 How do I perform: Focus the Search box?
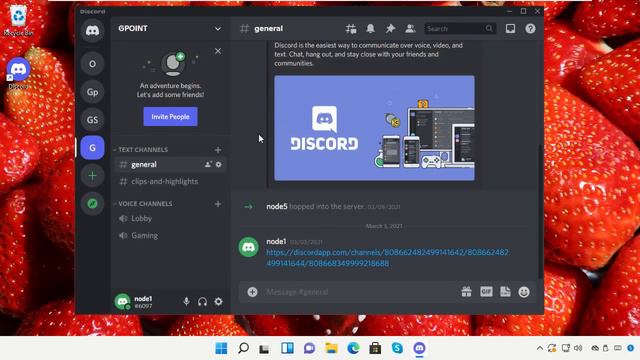[x=460, y=29]
